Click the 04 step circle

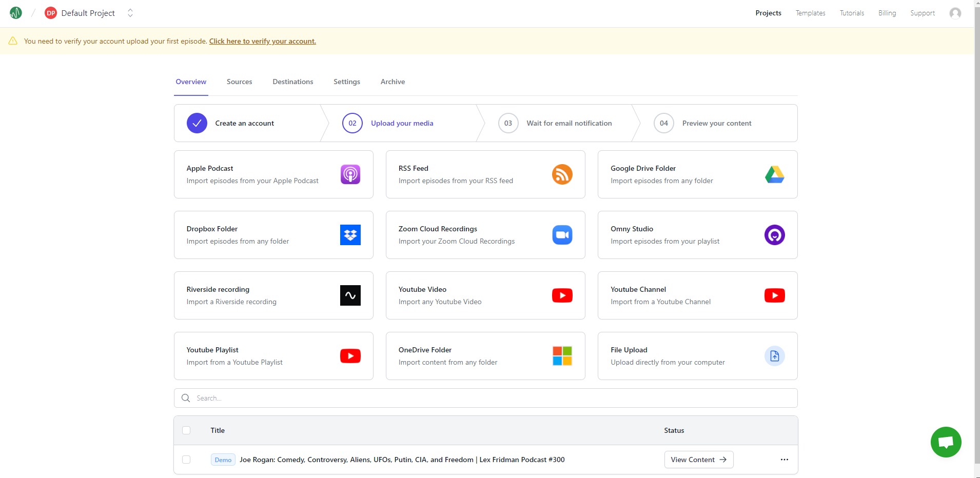point(664,123)
